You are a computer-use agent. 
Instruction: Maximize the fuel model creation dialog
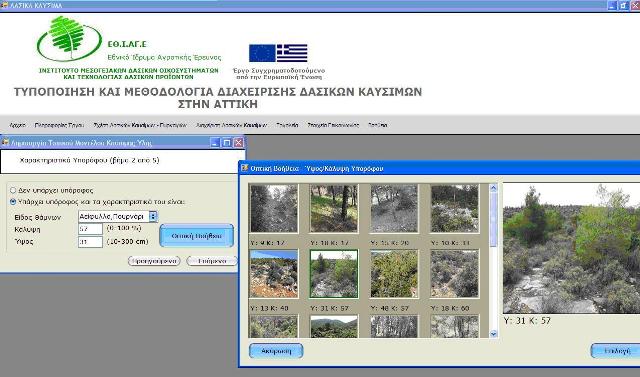[227, 142]
